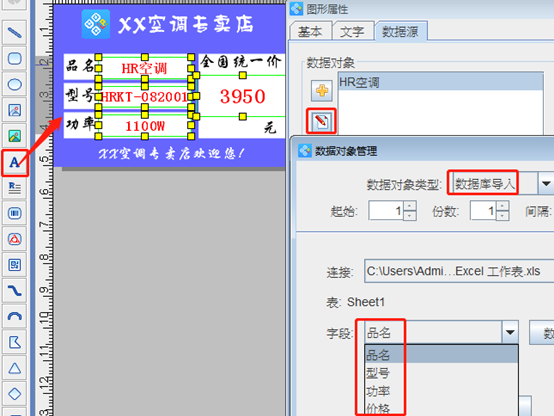Click the XX空调专卖店 title on label
Viewport: 554px width, 416px height.
click(186, 25)
